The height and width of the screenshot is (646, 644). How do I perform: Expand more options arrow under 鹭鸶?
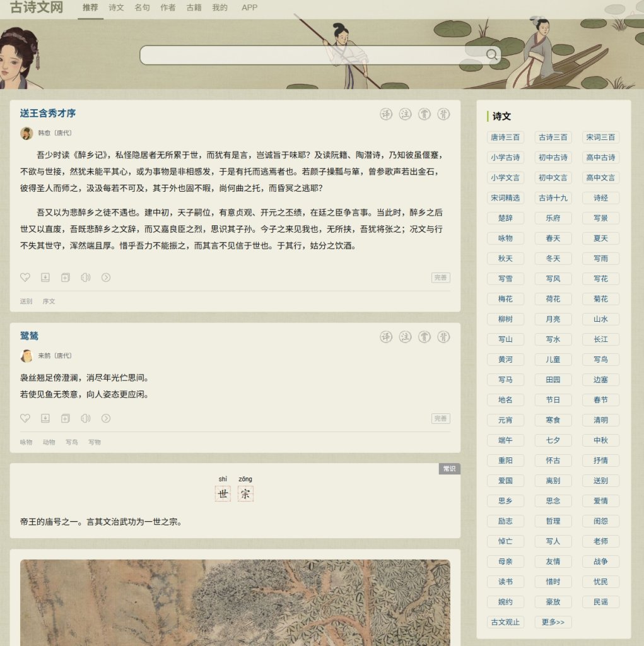106,418
